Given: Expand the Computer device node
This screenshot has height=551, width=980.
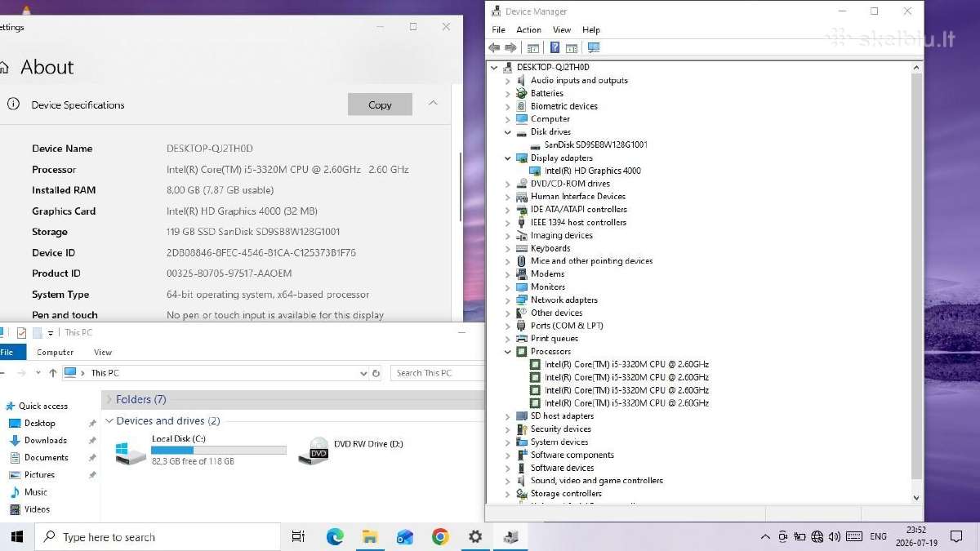Looking at the screenshot, I should (507, 119).
